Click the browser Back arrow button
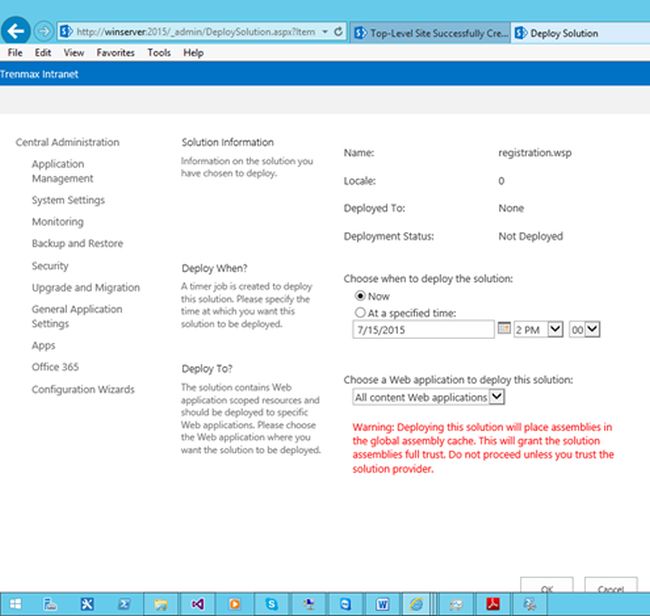 tap(15, 30)
